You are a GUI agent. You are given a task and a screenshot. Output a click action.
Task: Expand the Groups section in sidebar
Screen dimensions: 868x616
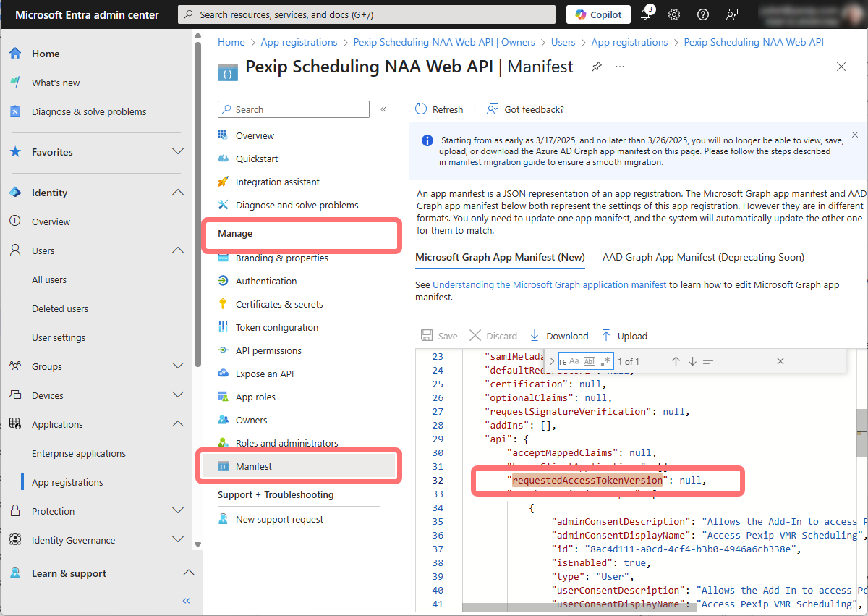tap(178, 366)
